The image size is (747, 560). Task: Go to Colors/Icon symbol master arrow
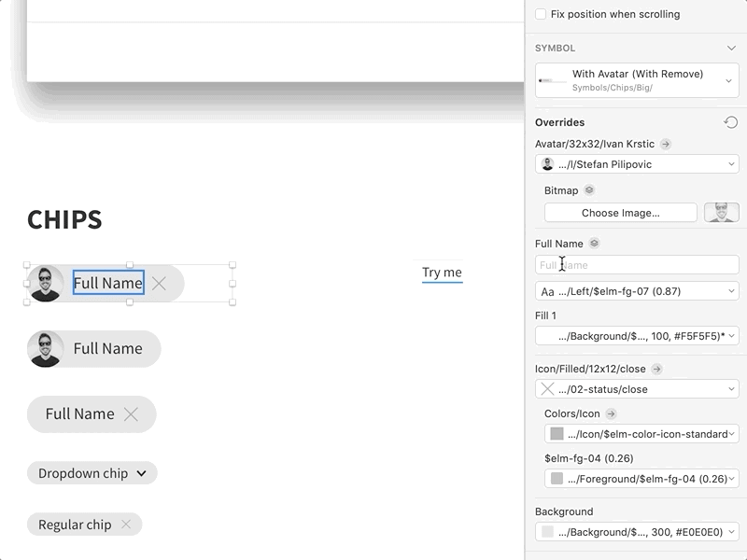(611, 413)
